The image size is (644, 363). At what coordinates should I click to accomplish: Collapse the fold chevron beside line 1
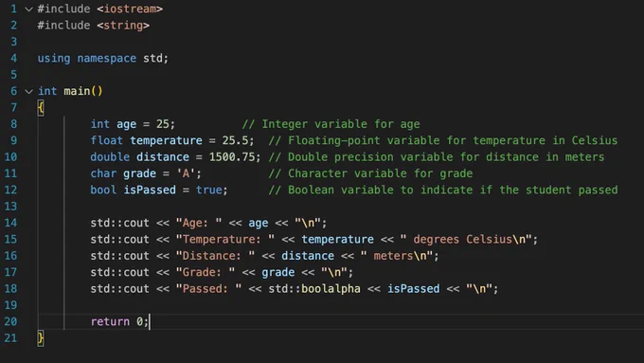click(x=28, y=9)
